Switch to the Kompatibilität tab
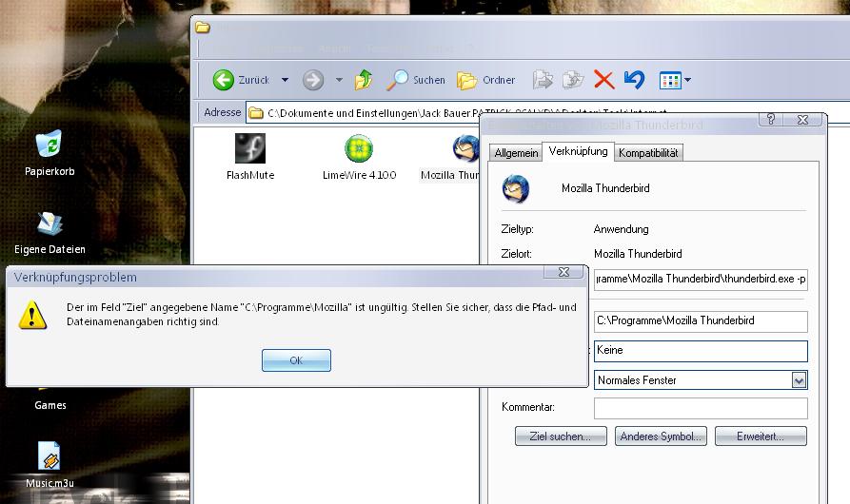This screenshot has width=850, height=504. tap(648, 153)
